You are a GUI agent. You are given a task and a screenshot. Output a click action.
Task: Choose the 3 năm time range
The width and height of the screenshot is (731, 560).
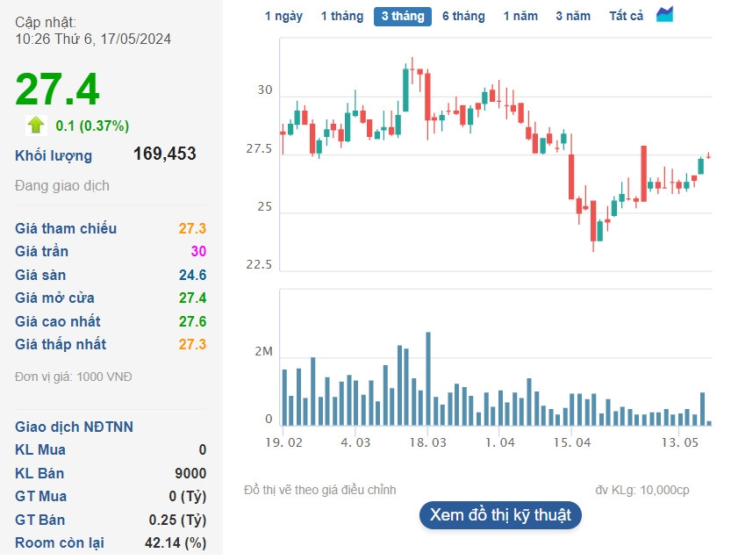coord(573,16)
